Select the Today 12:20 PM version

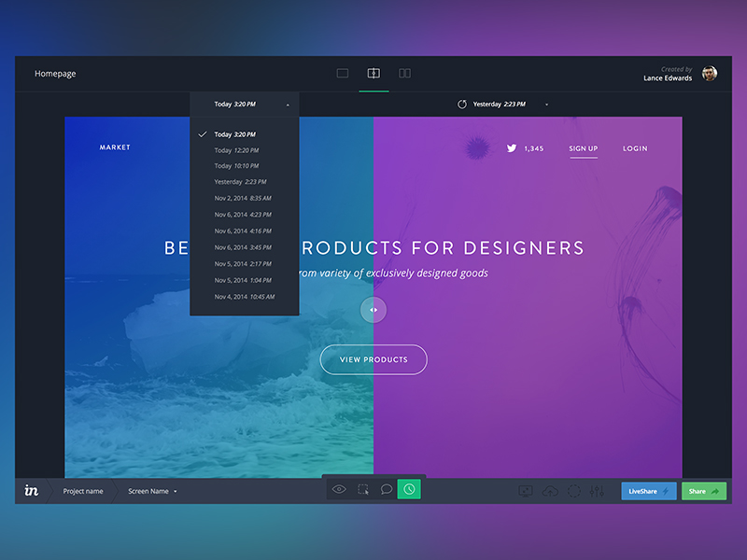point(236,150)
